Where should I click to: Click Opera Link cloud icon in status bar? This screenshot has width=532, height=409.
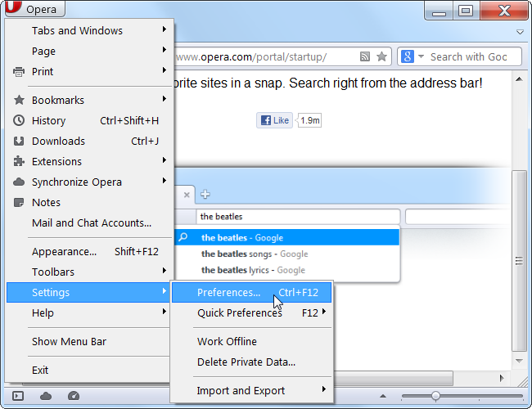(46, 396)
